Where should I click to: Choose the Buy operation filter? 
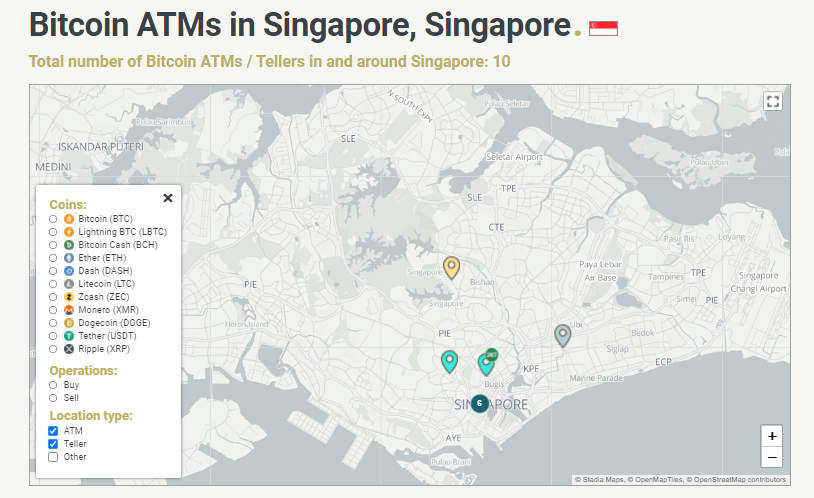(53, 385)
